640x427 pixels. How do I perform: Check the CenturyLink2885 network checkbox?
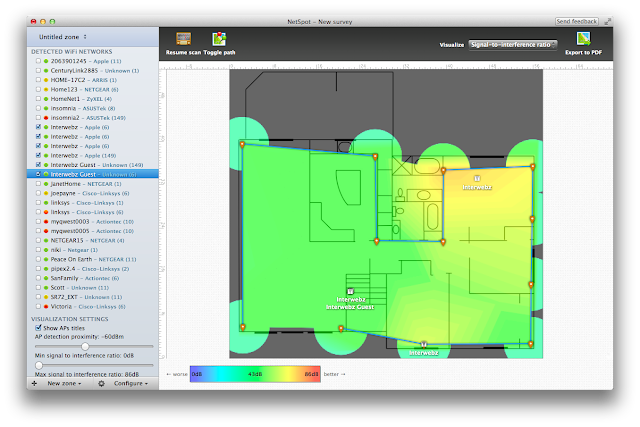(x=38, y=70)
